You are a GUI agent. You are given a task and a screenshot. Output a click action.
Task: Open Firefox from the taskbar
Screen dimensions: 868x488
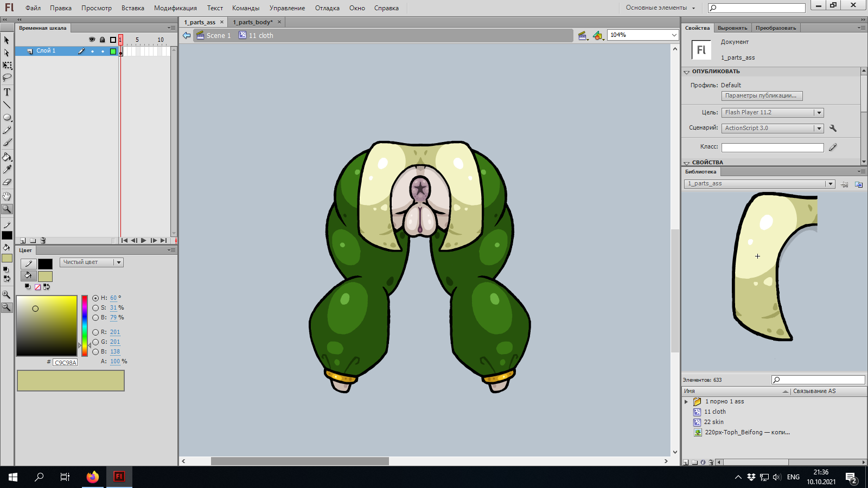pyautogui.click(x=93, y=477)
